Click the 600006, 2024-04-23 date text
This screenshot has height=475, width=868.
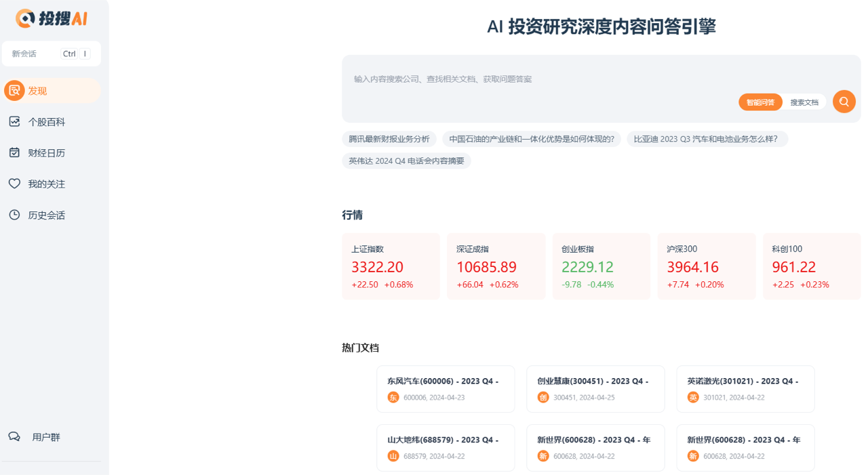434,398
